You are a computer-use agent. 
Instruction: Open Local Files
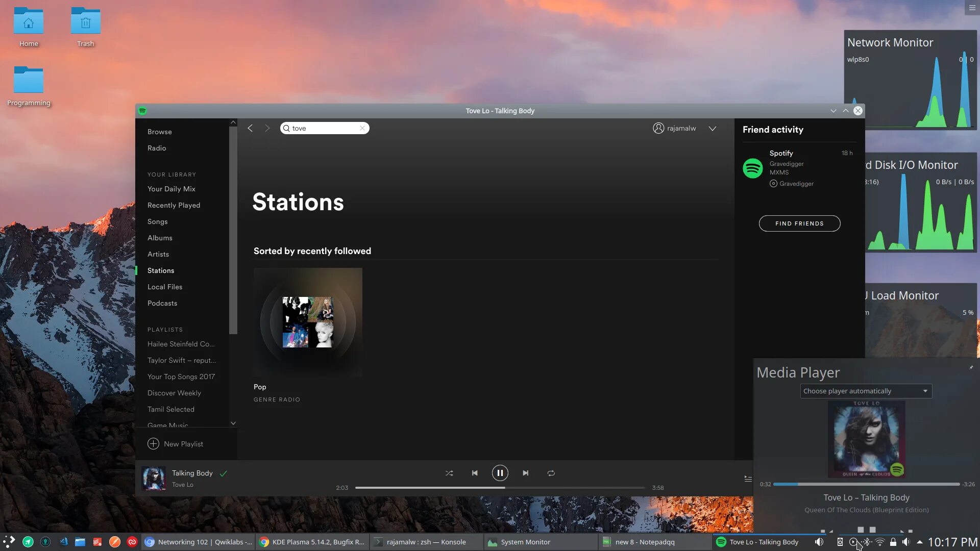coord(165,287)
